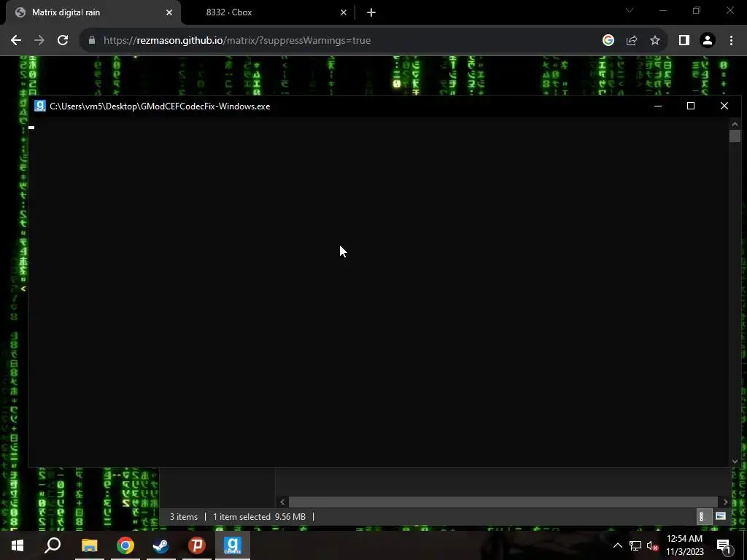Close the GModCEFCodecFix console window
This screenshot has width=747, height=560.
coord(724,106)
